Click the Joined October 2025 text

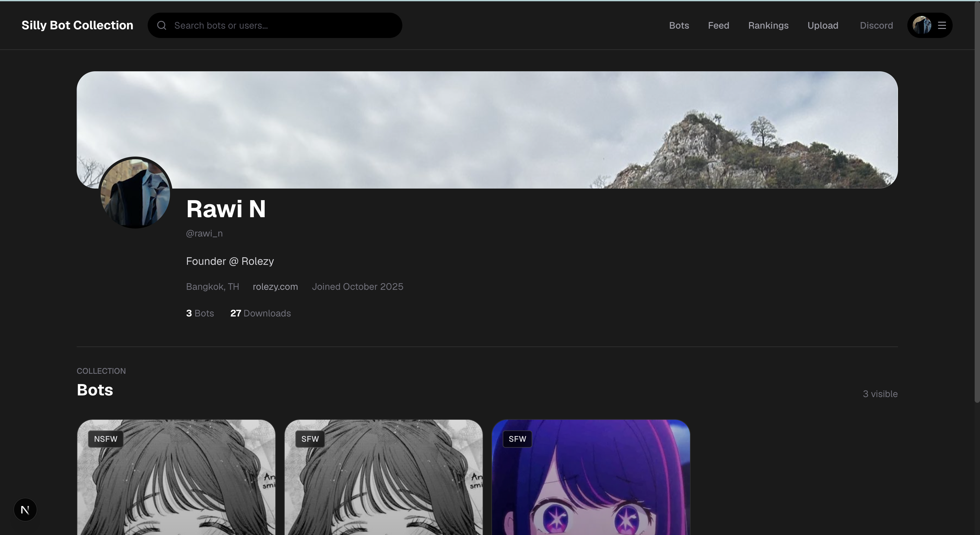tap(357, 287)
